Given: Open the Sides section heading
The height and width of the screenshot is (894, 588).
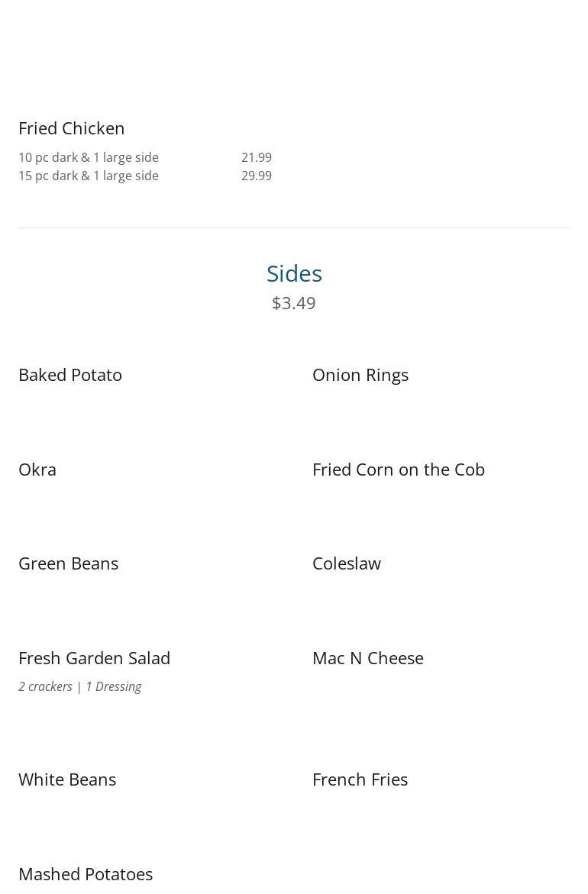Looking at the screenshot, I should pos(294,273).
